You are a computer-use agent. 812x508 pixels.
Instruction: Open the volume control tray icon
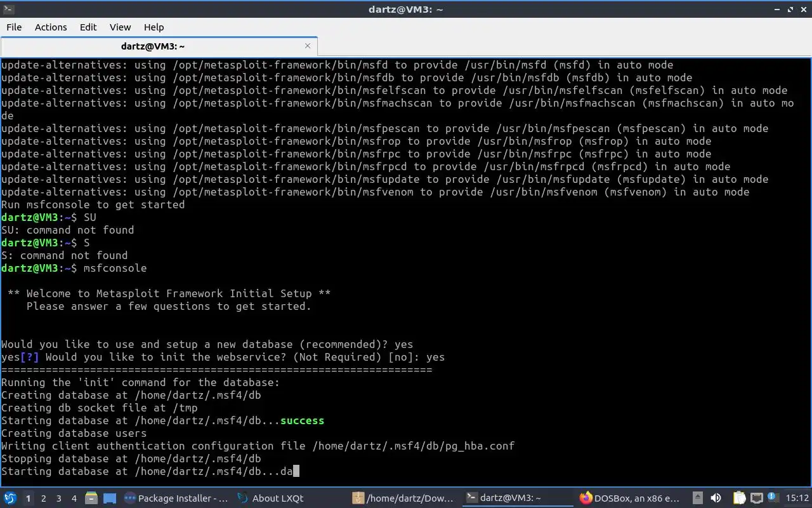(716, 498)
